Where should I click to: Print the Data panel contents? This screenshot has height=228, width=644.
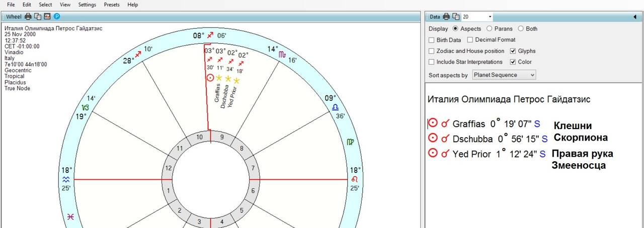pyautogui.click(x=447, y=17)
